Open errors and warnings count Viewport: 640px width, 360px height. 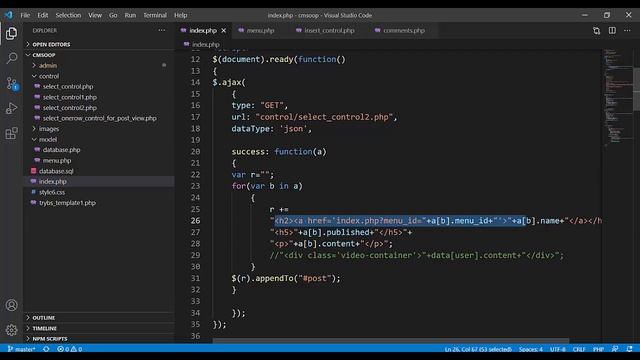tap(69, 349)
